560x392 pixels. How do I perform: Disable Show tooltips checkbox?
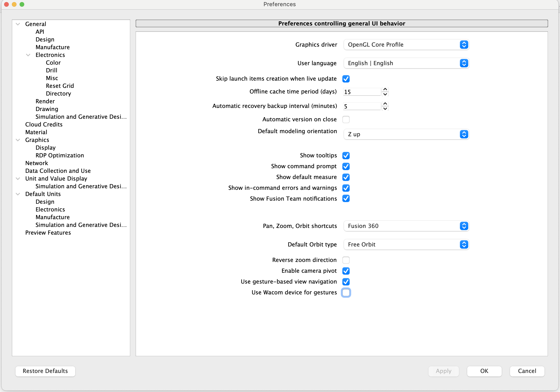346,156
